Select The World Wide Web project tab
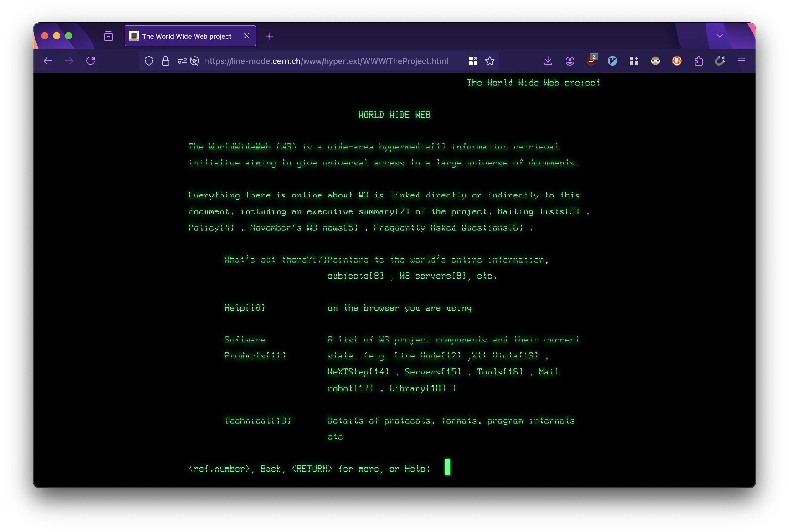Screen dimensions: 789x532 [x=187, y=36]
